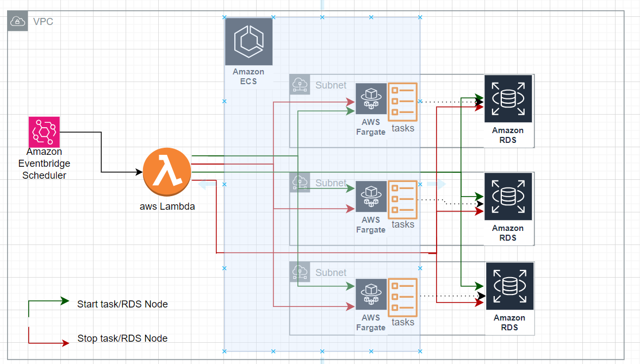Select the middle subnet tasks list icon
The height and width of the screenshot is (364, 640).
pos(402,200)
